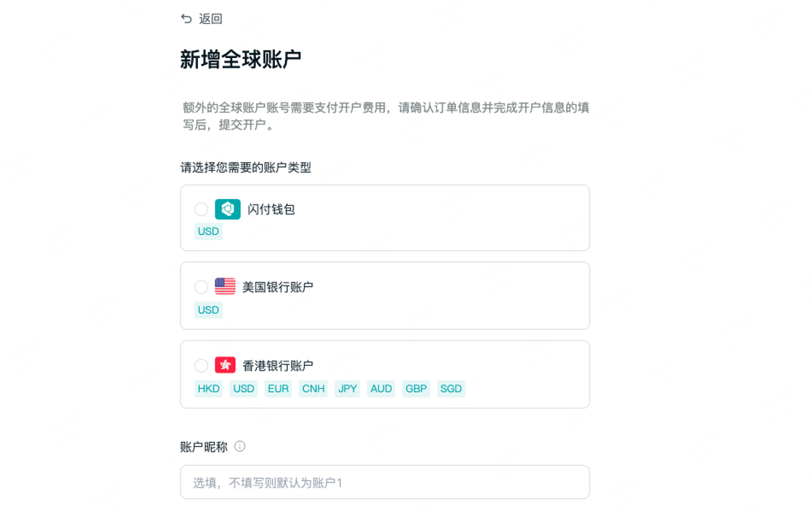Screen dimensions: 812x511
Task: Click the SGD currency tag
Action: [x=451, y=389]
